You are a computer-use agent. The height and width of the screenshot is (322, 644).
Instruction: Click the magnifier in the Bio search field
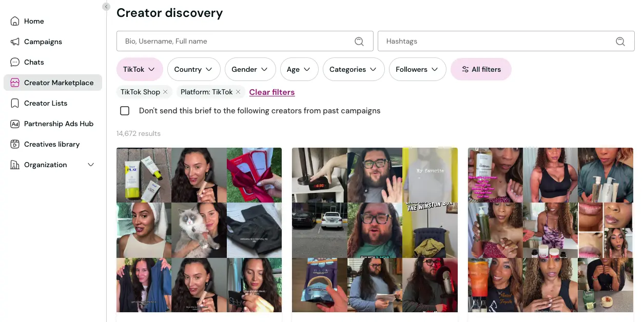tap(359, 41)
